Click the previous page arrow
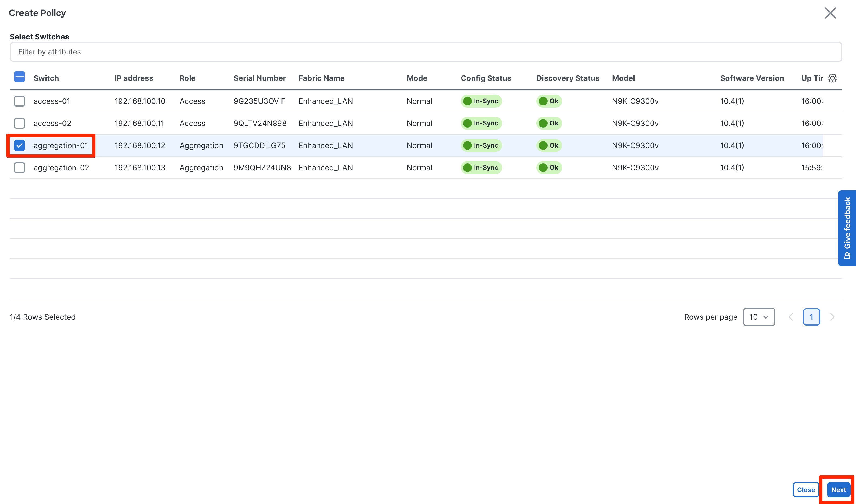 791,317
